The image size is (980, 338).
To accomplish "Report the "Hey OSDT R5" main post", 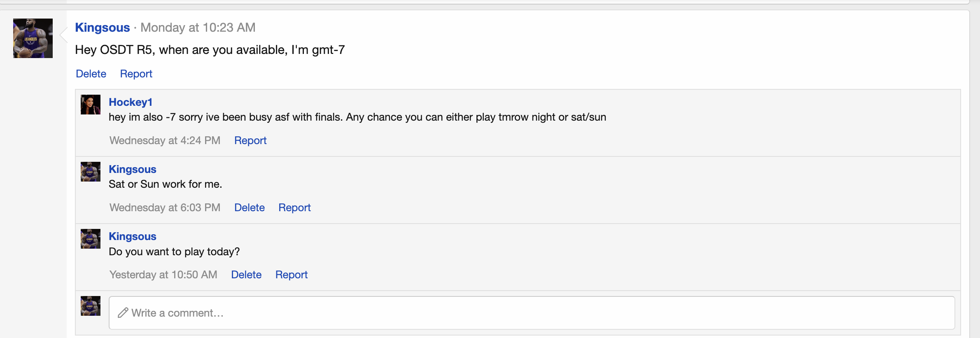I will (x=136, y=74).
